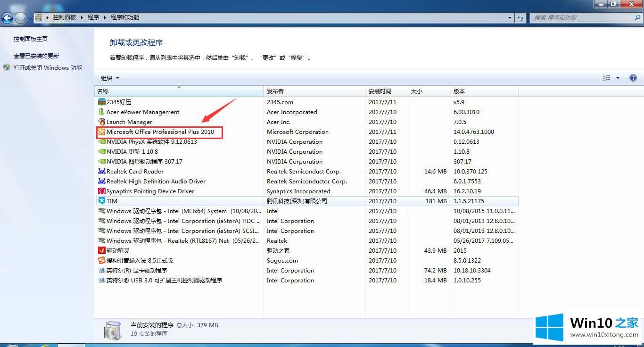Click the search magnifier icon
Screen dimensions: 644x347
coord(636,17)
